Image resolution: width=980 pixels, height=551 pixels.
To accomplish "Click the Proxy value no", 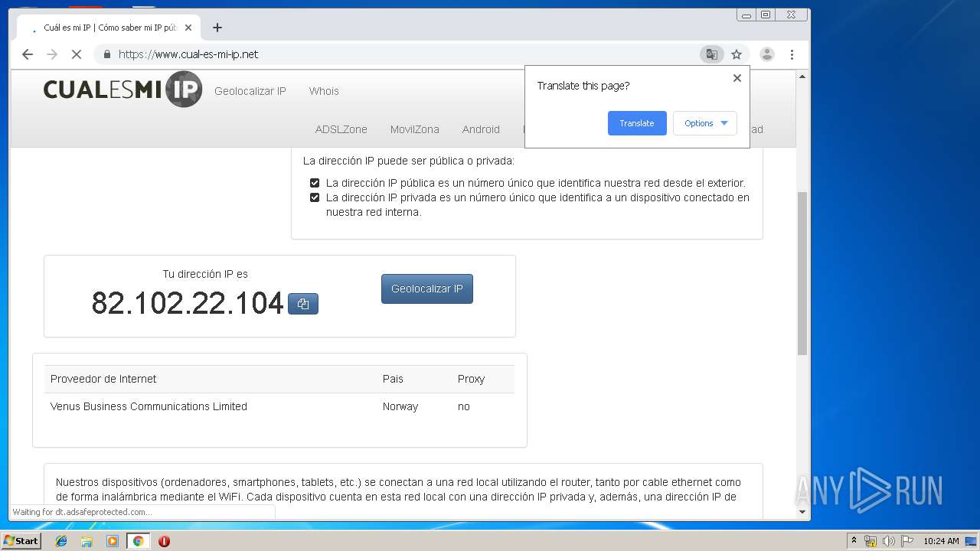I will (464, 406).
